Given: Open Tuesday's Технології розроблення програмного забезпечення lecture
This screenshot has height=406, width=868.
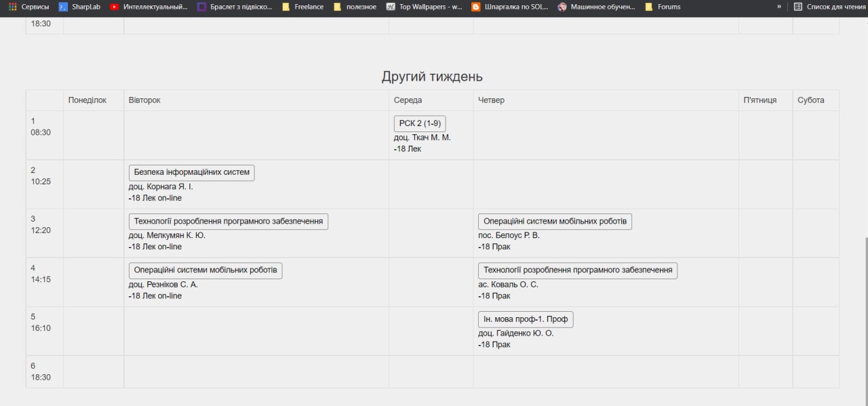Looking at the screenshot, I should click(229, 221).
